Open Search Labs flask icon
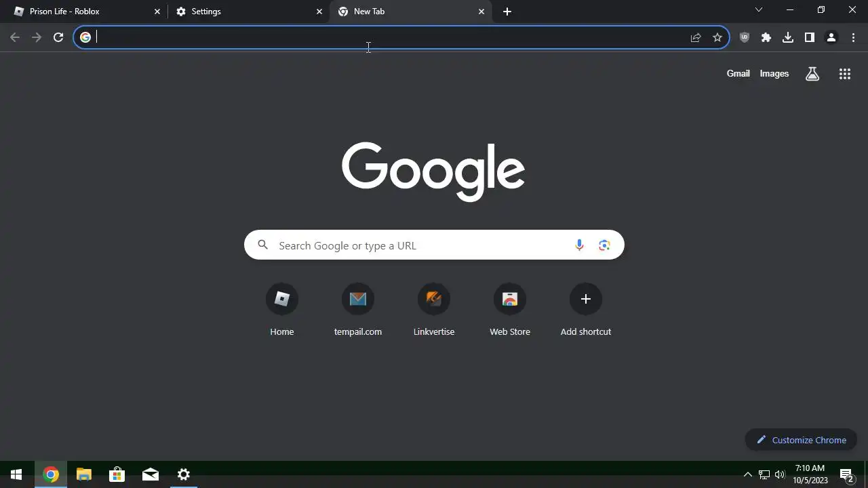Viewport: 868px width, 488px height. (812, 74)
